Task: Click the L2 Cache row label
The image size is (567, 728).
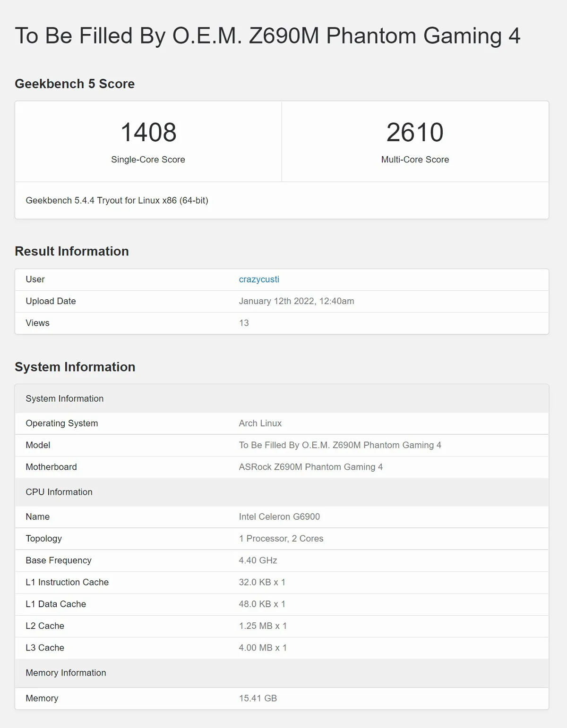Action: click(45, 626)
